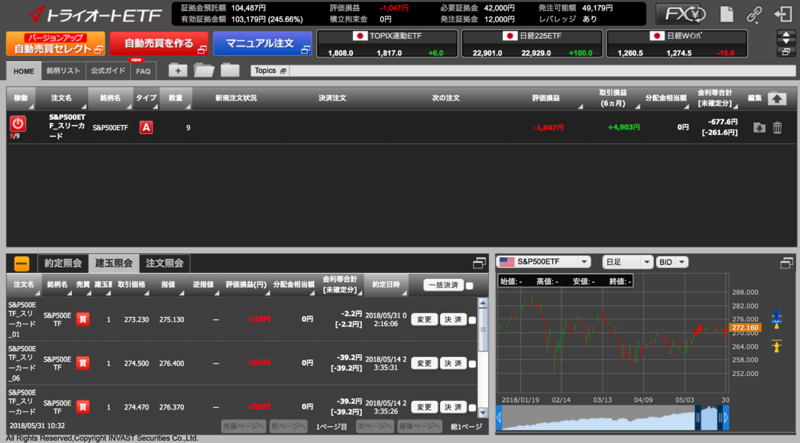Viewport: 800px width, 443px height.
Task: Open the 日経Wインバ rate panel
Action: point(677,43)
